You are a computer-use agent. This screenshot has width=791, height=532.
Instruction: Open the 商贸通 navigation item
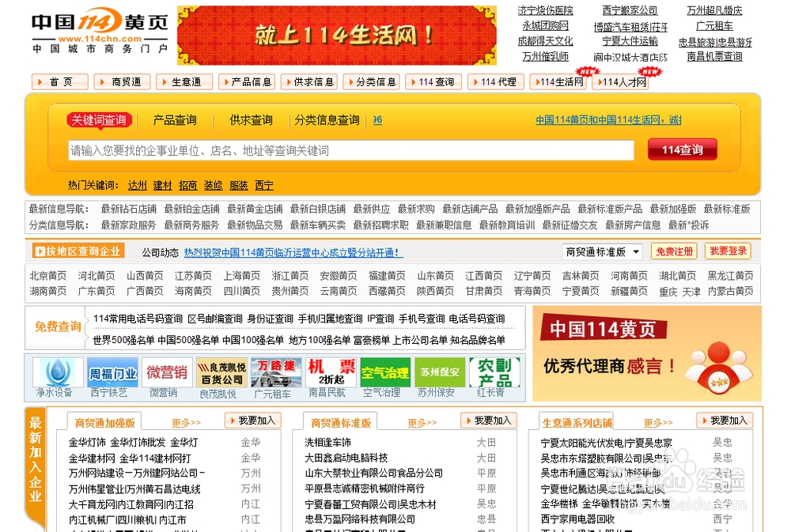coord(122,81)
